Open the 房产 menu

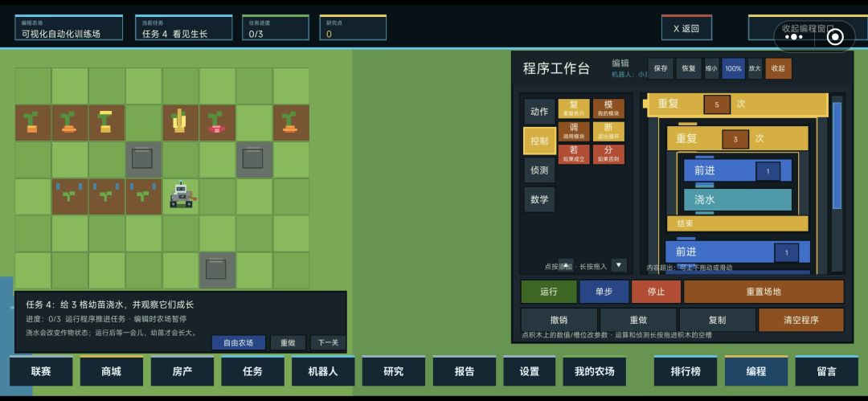(182, 371)
